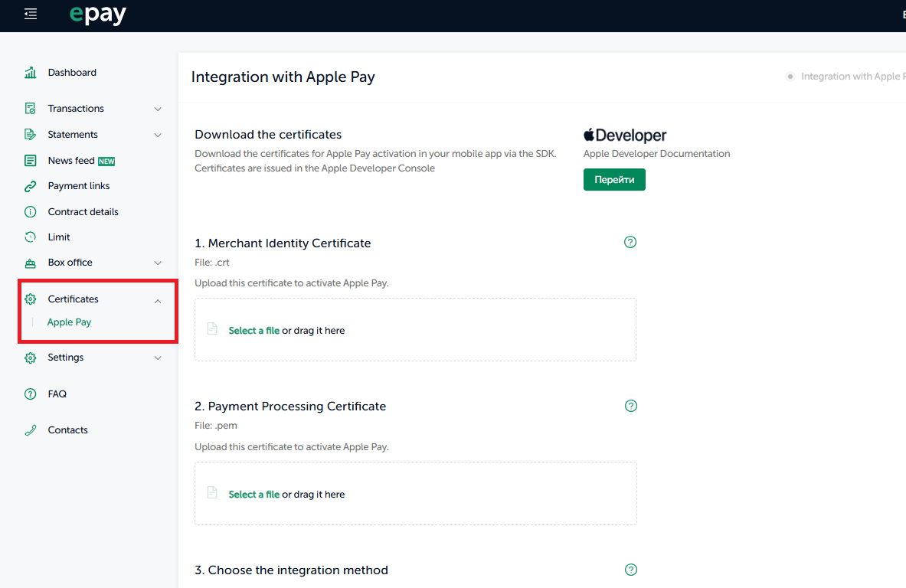Open the Dashboard menu item
906x588 pixels.
[72, 72]
